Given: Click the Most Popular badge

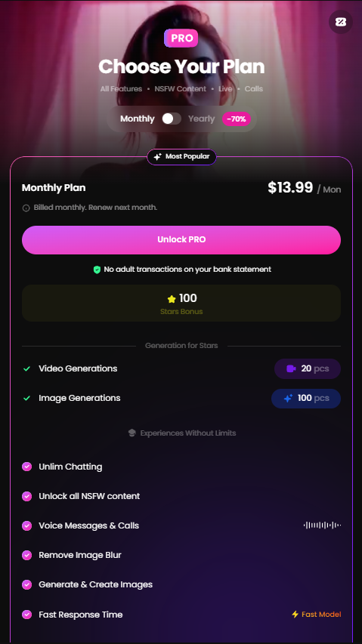Looking at the screenshot, I should point(181,156).
